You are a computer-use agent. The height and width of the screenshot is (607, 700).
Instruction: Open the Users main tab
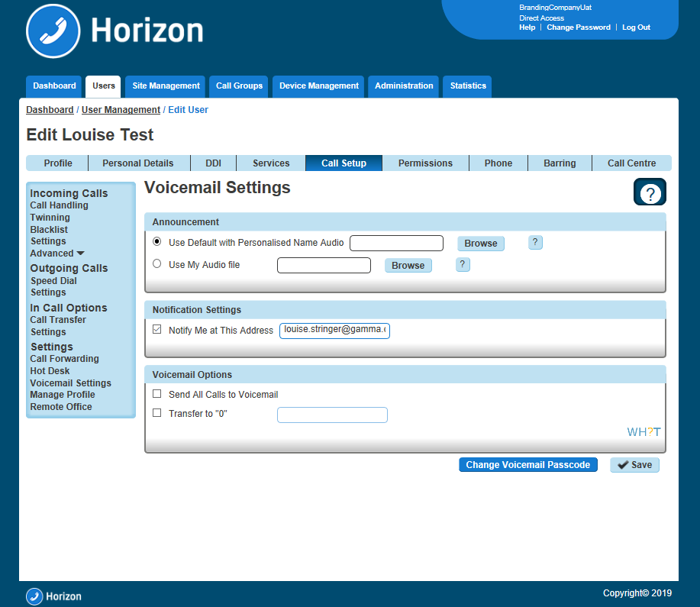point(104,86)
